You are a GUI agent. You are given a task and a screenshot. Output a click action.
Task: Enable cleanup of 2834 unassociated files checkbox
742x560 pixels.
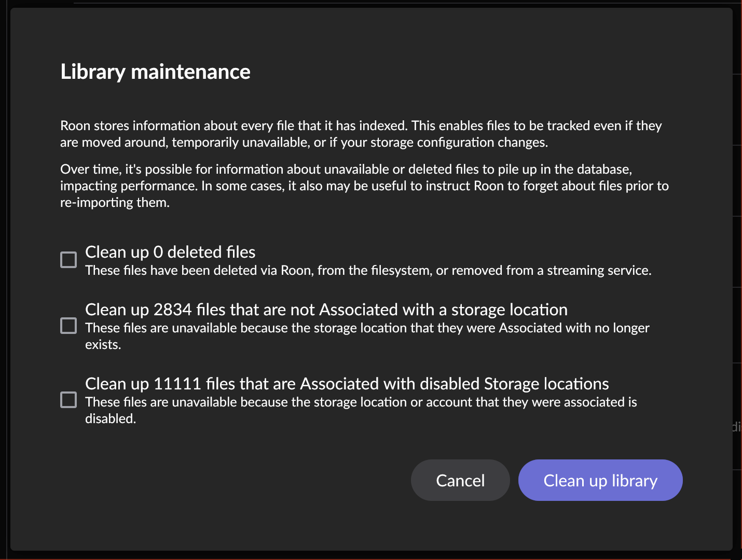point(68,326)
